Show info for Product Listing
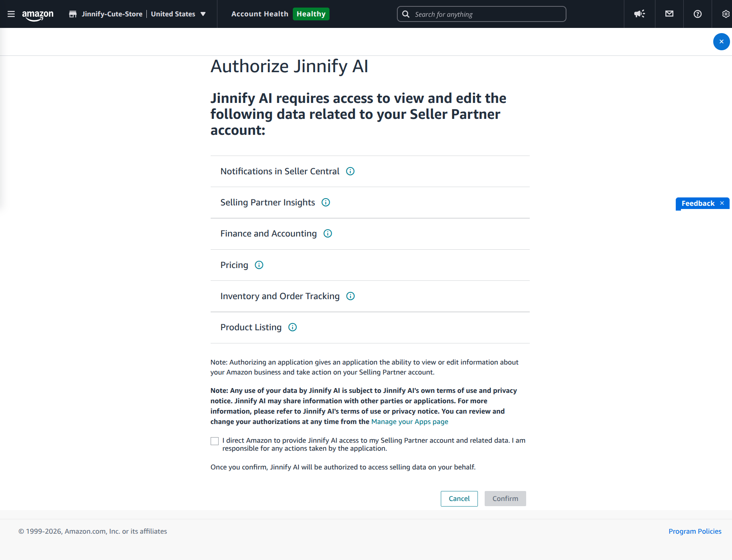Image resolution: width=732 pixels, height=560 pixels. [x=293, y=327]
